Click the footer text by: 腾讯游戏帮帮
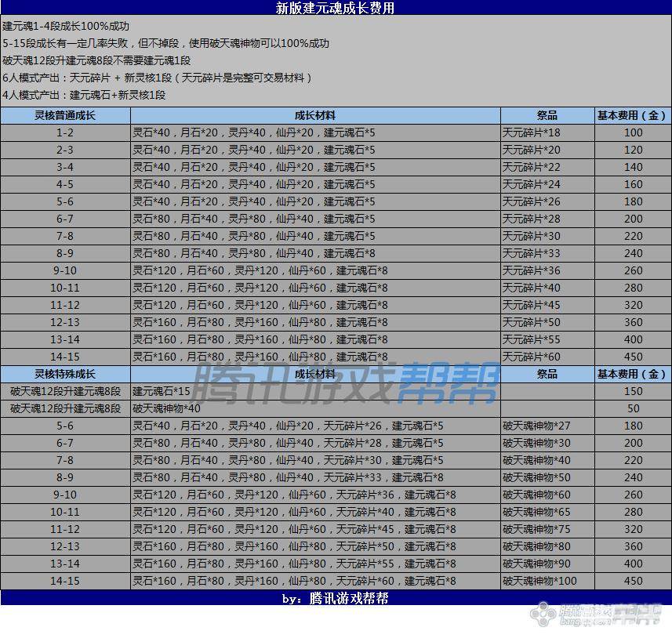Image resolution: width=672 pixels, height=638 pixels. coord(336,598)
